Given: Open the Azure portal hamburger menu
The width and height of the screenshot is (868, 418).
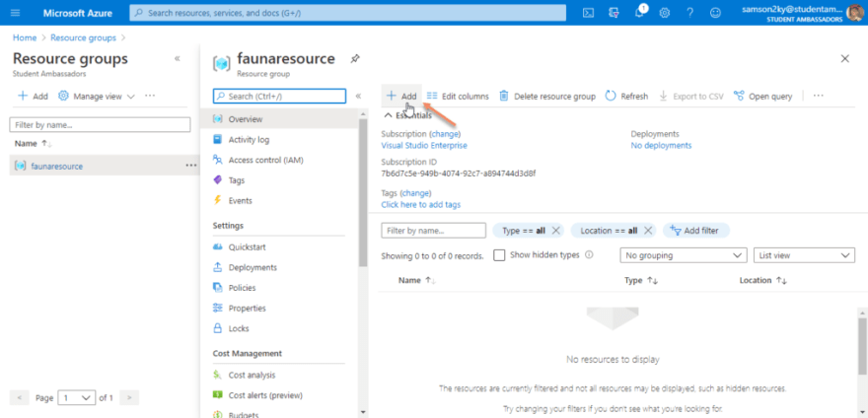Looking at the screenshot, I should [x=15, y=12].
